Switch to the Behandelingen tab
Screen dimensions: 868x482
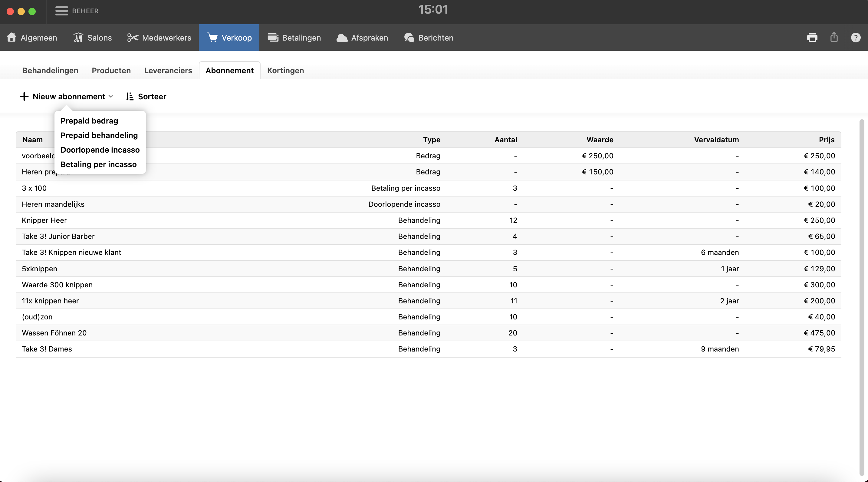click(50, 71)
